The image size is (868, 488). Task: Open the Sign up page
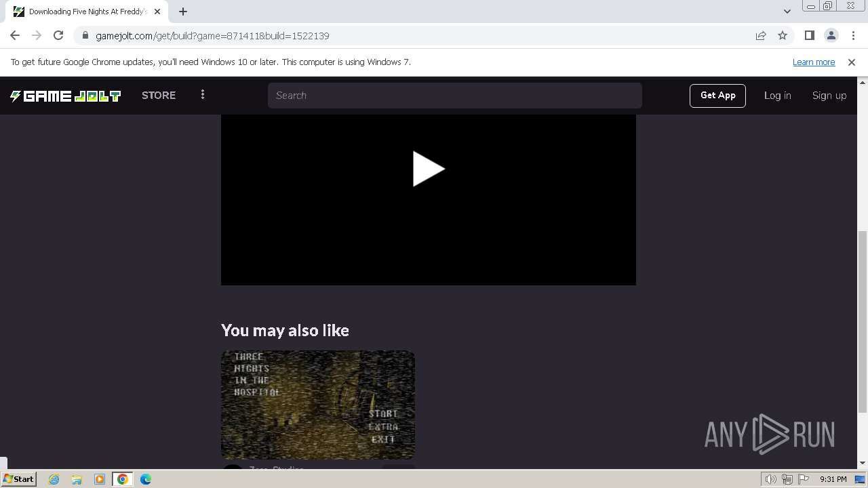[x=829, y=96]
